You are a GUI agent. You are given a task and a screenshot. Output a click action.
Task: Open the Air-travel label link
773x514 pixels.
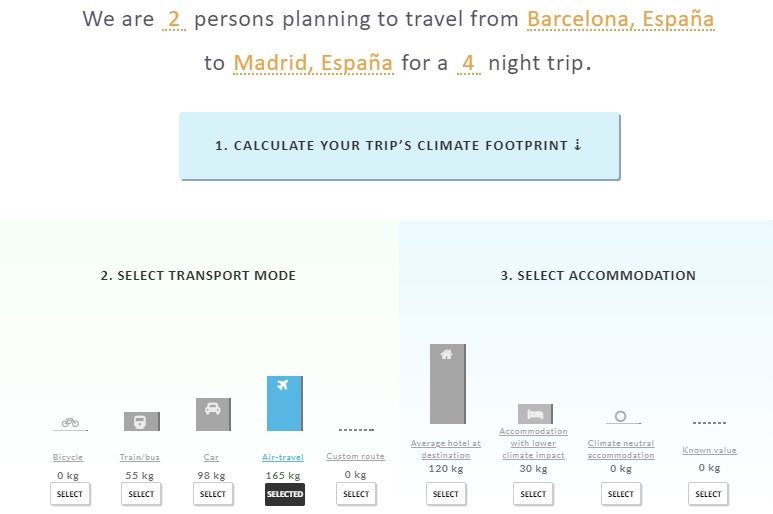click(x=283, y=457)
